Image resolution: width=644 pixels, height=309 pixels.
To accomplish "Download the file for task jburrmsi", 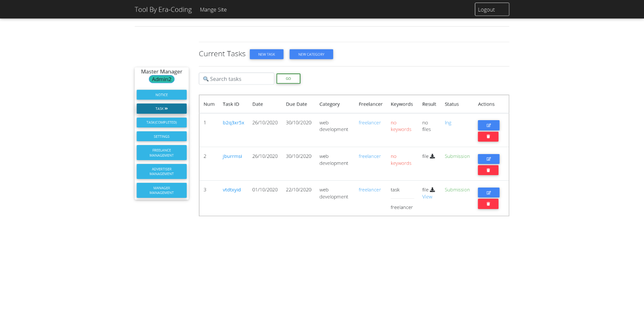I will pyautogui.click(x=432, y=156).
